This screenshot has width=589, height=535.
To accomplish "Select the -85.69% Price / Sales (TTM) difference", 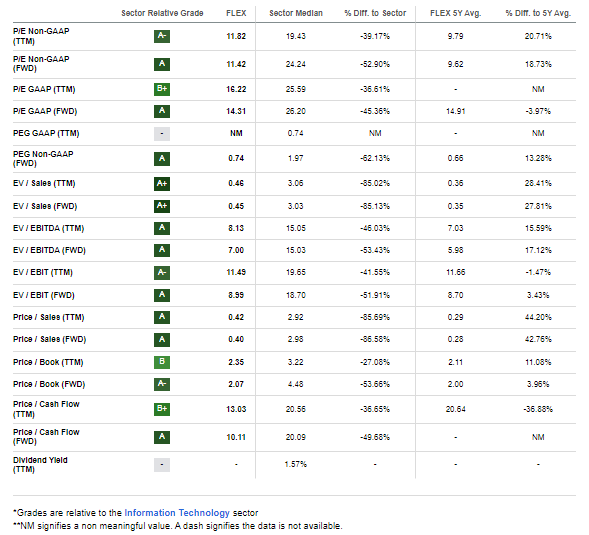I will point(375,317).
